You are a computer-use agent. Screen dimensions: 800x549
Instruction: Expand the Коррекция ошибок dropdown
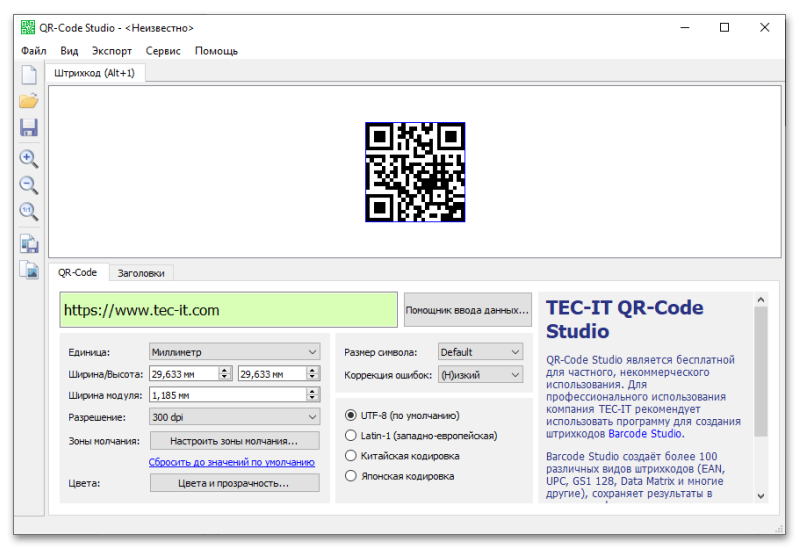point(480,375)
